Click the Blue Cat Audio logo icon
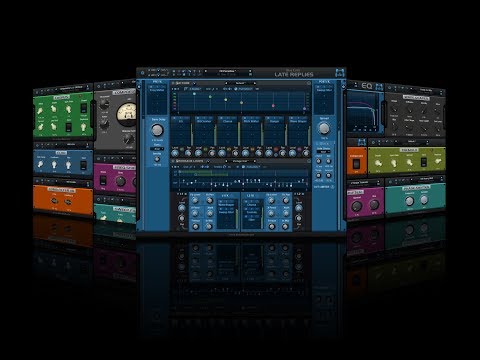This screenshot has width=480, height=360. click(x=340, y=73)
